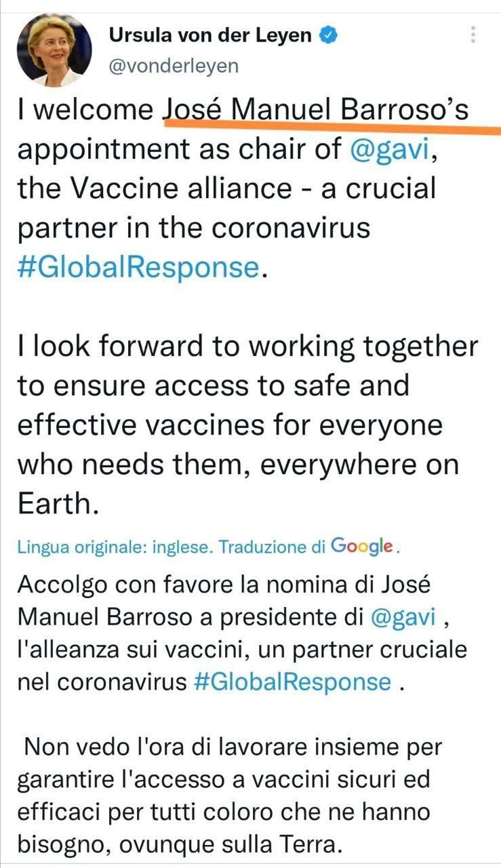Click the "I look forward to working together" line
Viewport: 501px width, 868px height.
pos(247,347)
